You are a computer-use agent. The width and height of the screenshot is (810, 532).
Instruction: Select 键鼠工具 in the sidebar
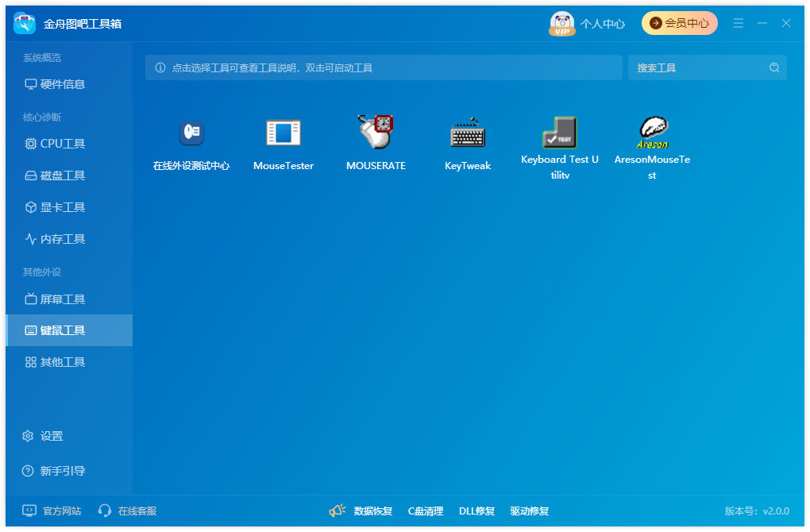point(69,330)
